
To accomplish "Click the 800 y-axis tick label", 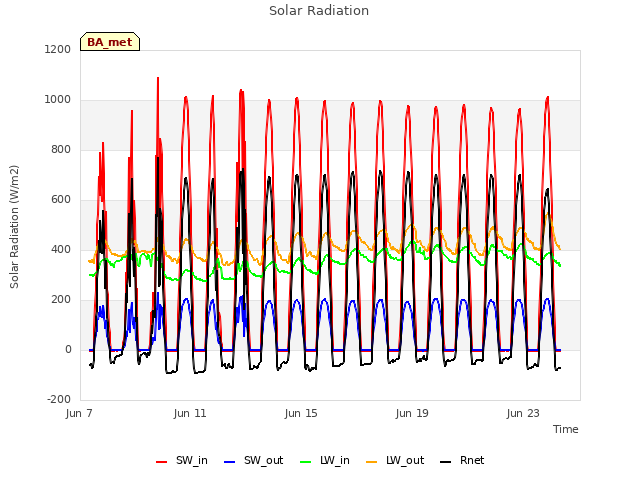I will 61,149.
